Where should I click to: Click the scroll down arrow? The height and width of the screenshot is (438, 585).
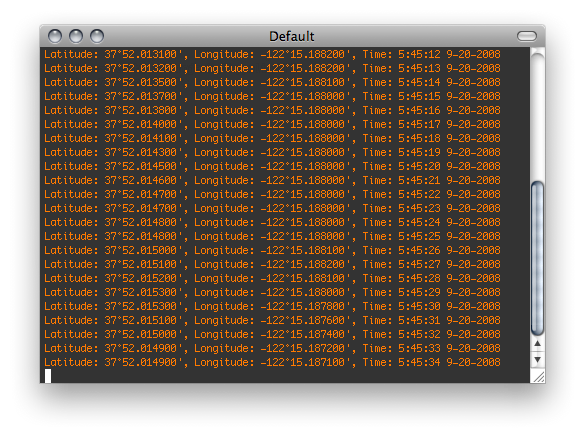(537, 360)
